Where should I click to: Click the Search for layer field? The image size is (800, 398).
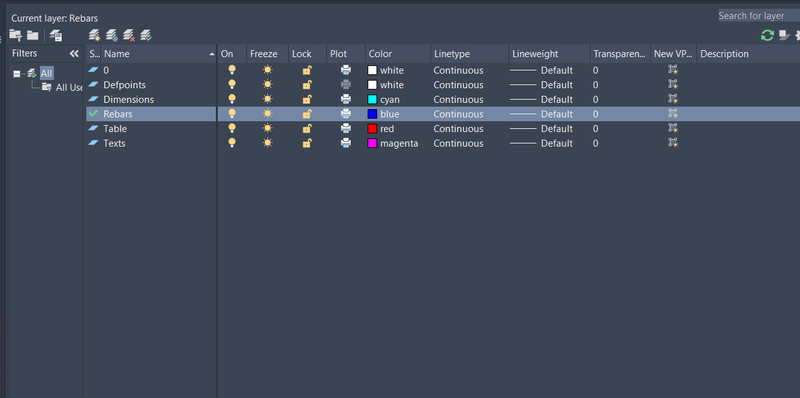point(759,16)
